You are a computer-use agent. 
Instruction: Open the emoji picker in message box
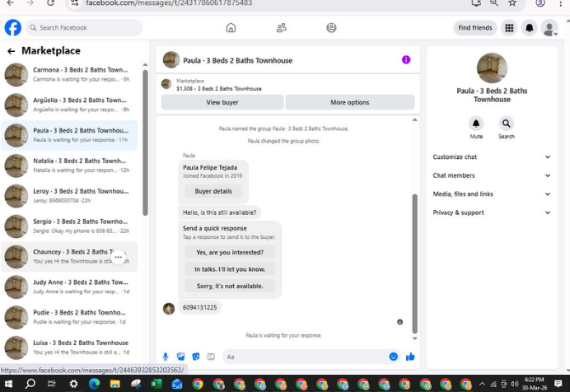[x=394, y=357]
